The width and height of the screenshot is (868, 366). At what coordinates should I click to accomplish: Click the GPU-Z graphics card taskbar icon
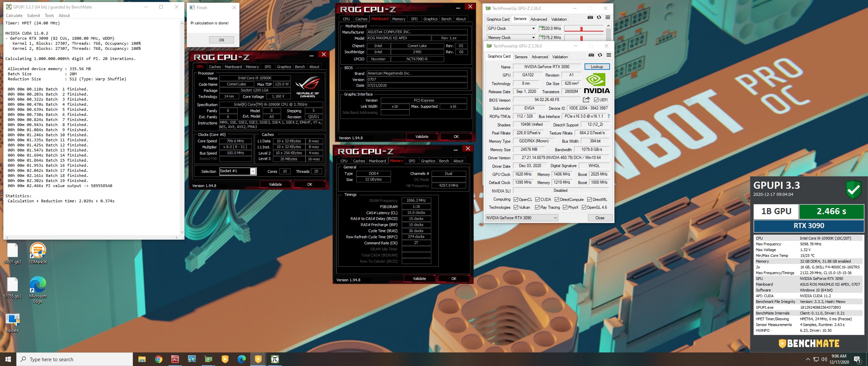point(208,359)
